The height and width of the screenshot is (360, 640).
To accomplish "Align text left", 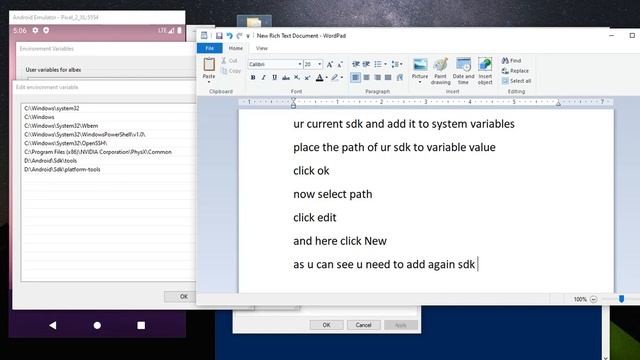I will click(356, 78).
